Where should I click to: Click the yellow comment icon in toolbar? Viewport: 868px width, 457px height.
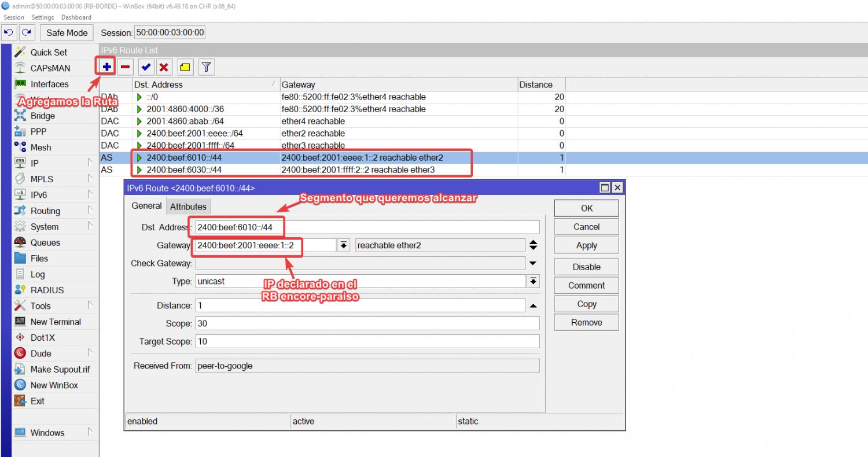185,67
